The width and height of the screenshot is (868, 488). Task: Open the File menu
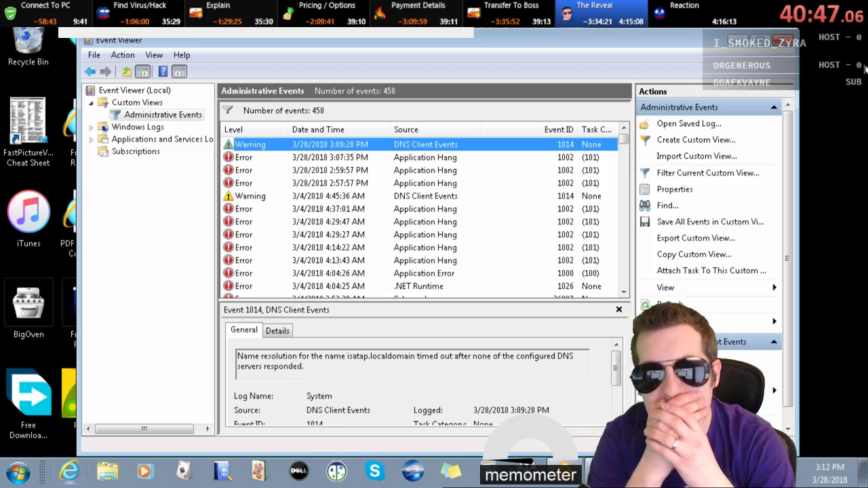[94, 55]
